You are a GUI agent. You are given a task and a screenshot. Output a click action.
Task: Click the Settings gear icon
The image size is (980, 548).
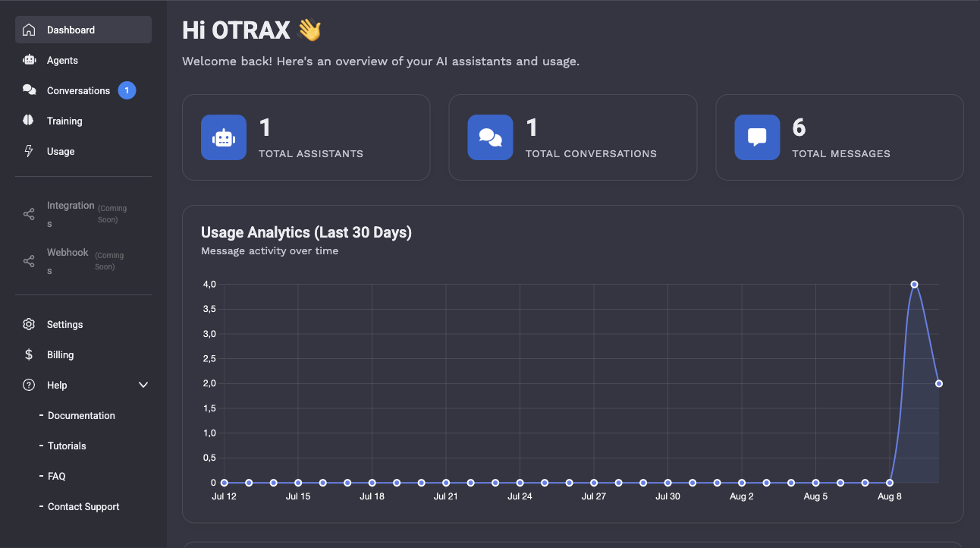[29, 324]
